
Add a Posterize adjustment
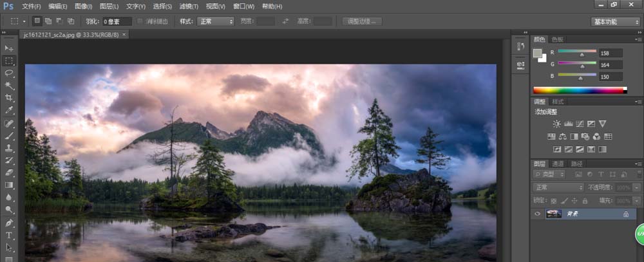(x=569, y=149)
